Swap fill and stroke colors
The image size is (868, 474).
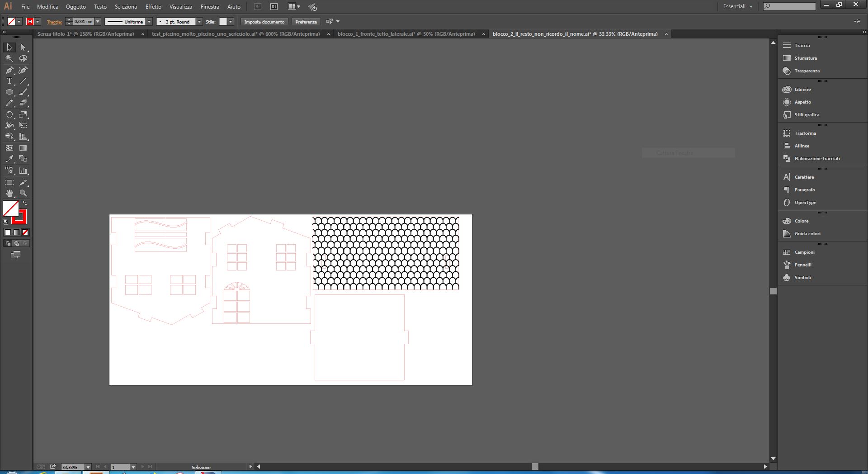coord(25,204)
